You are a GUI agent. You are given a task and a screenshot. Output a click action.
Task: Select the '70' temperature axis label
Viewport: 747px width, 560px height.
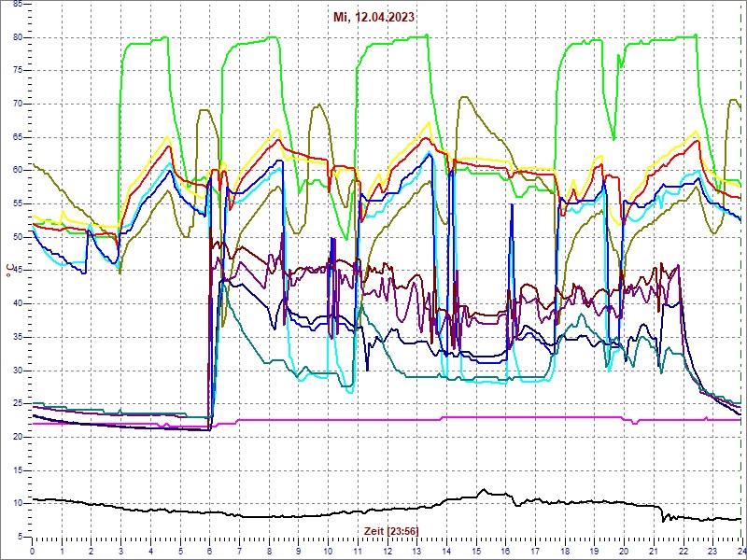point(18,104)
